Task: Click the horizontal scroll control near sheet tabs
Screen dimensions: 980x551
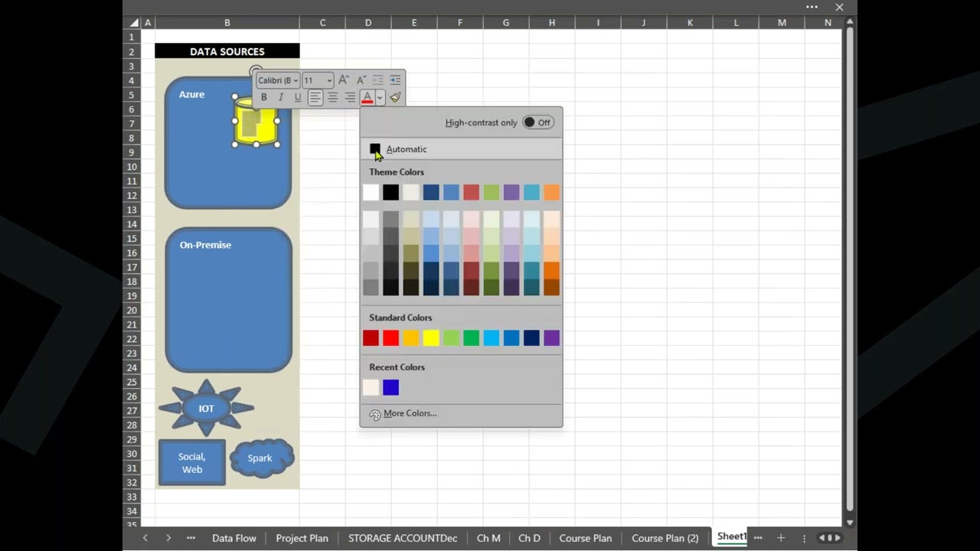Action: coord(830,538)
